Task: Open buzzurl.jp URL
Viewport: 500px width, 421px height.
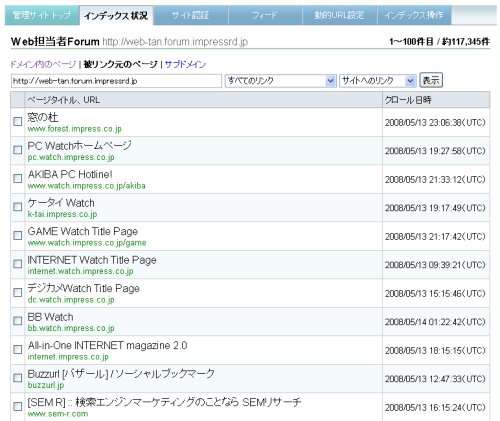Action: (x=46, y=385)
